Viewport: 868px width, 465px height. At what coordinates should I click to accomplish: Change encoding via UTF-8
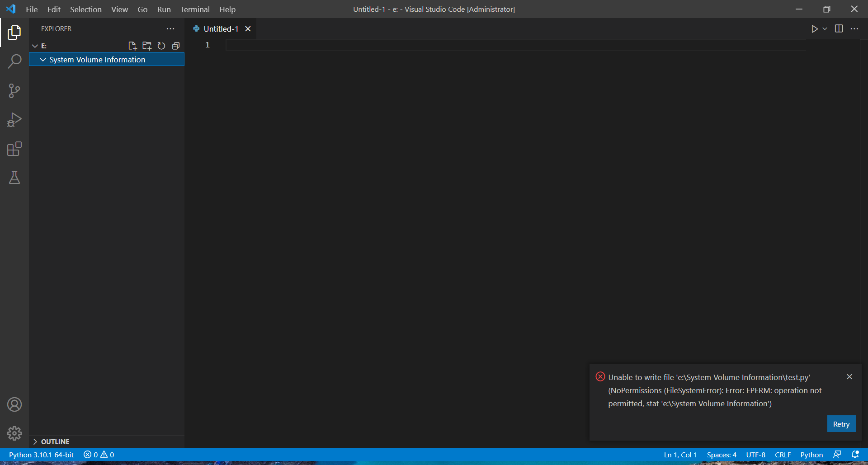755,455
